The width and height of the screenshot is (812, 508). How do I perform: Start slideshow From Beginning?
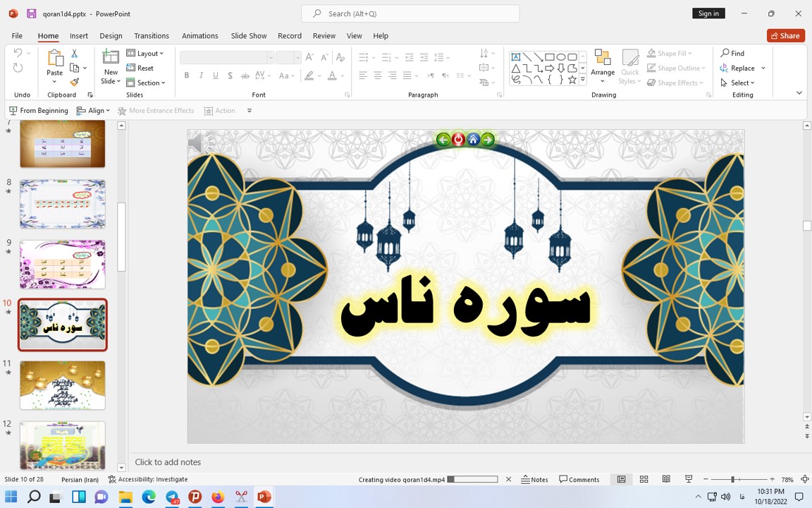(38, 110)
